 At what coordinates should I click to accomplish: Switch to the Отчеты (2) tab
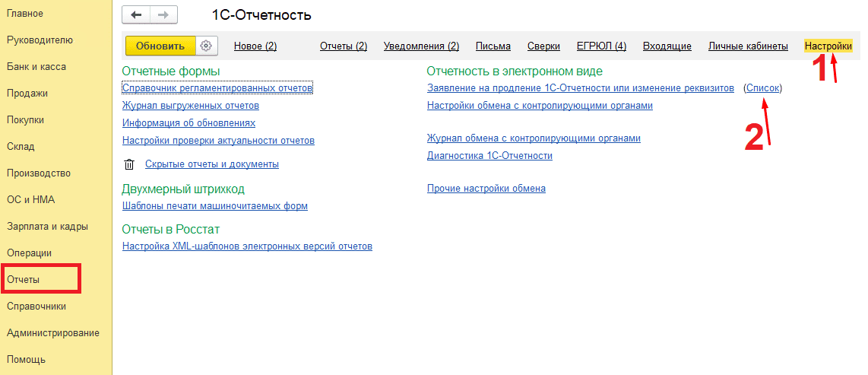coord(344,46)
